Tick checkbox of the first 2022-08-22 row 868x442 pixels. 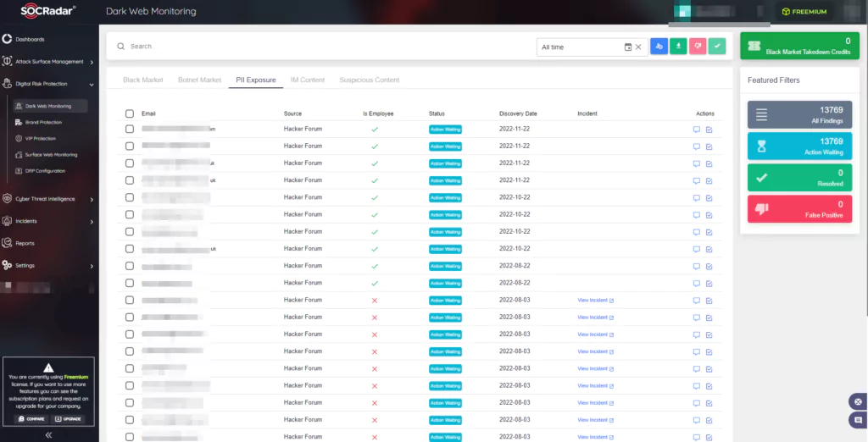[x=130, y=266]
